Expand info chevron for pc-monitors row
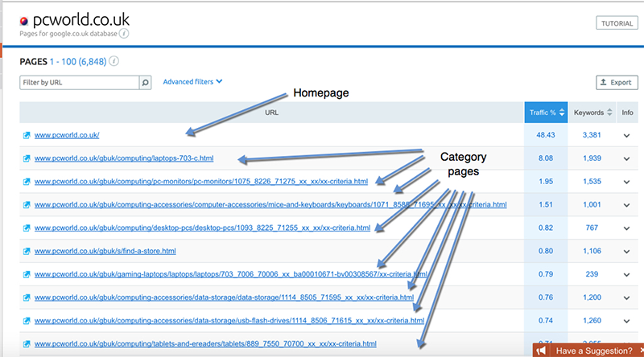Viewport: 644px width, 357px height. (626, 182)
